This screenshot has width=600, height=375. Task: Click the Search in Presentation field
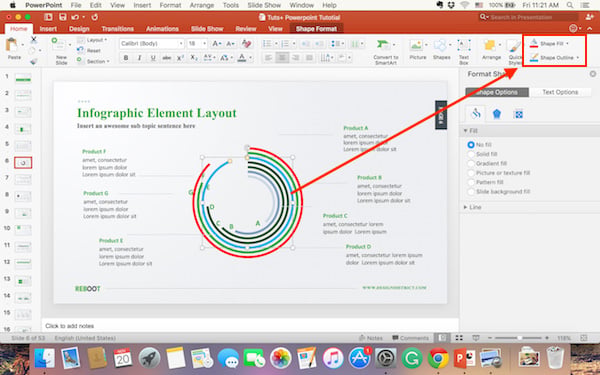coord(528,17)
